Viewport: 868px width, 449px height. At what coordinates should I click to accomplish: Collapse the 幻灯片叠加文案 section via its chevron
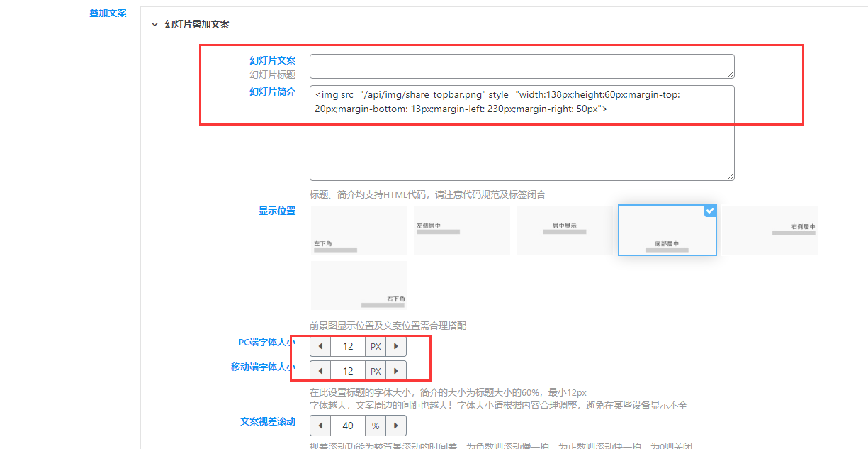tap(154, 23)
